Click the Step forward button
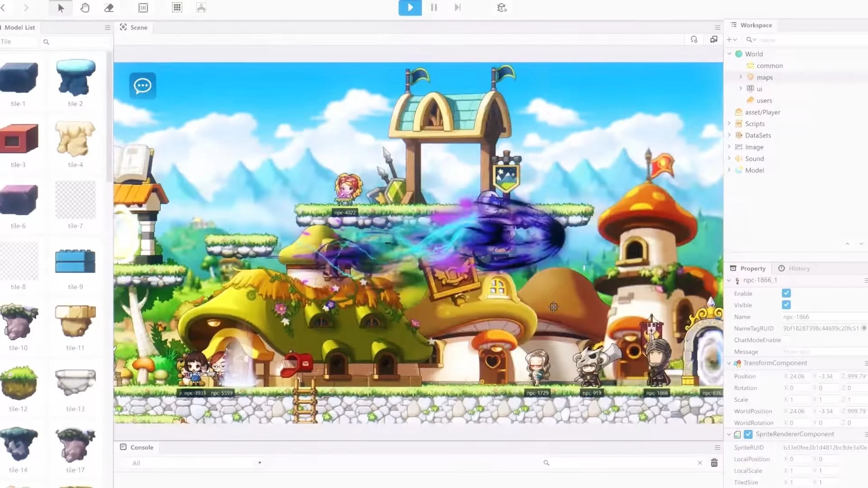868x488 pixels. [458, 8]
